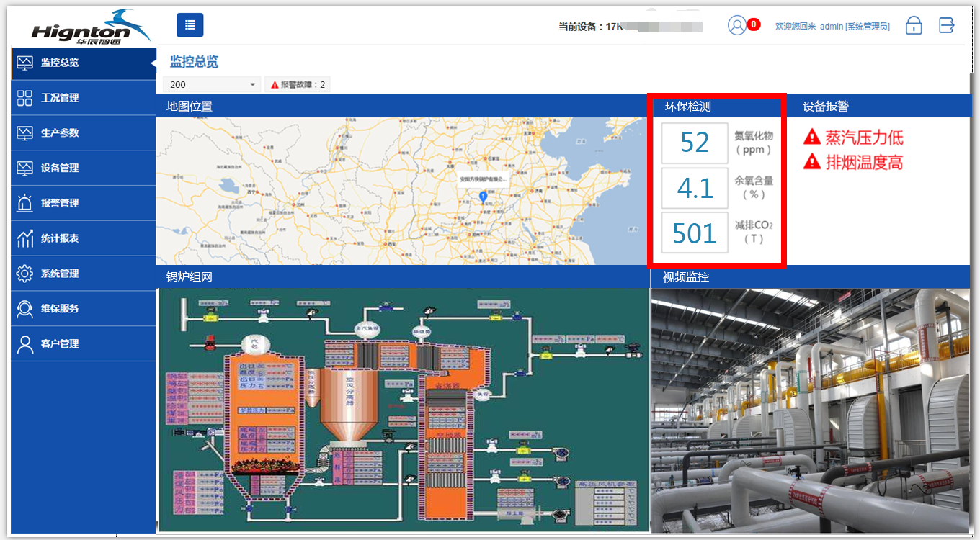Expand the device dropdown showing 200
Screen dimensions: 980x540
[x=211, y=85]
